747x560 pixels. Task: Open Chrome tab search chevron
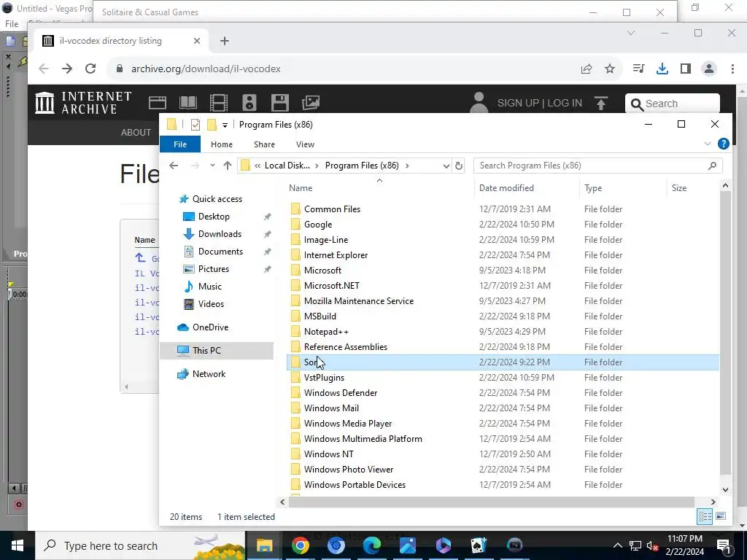(x=631, y=33)
